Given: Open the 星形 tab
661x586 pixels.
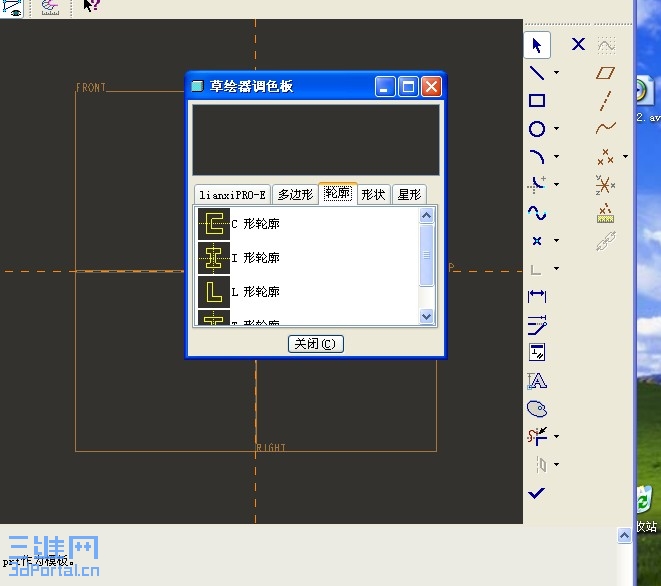Looking at the screenshot, I should (409, 195).
